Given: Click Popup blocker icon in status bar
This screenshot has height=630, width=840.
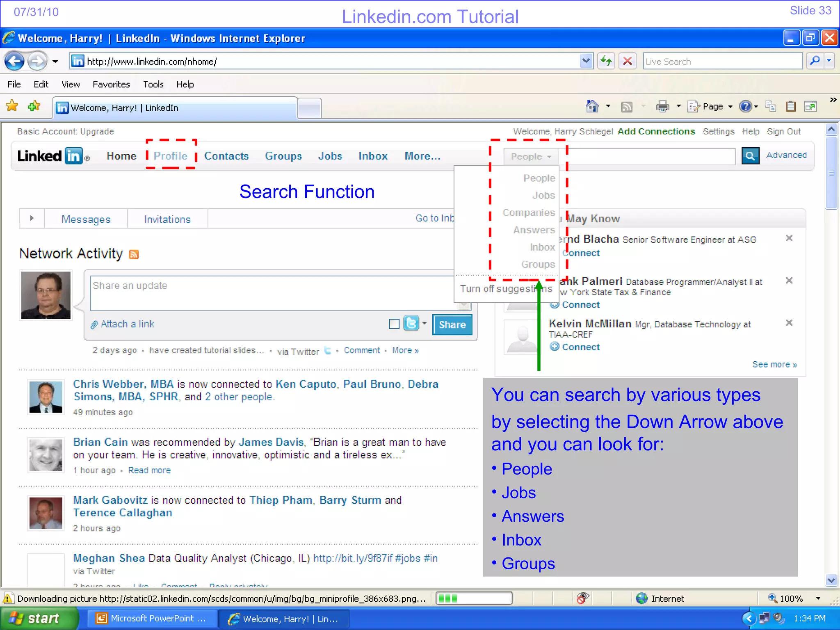Looking at the screenshot, I should [582, 598].
